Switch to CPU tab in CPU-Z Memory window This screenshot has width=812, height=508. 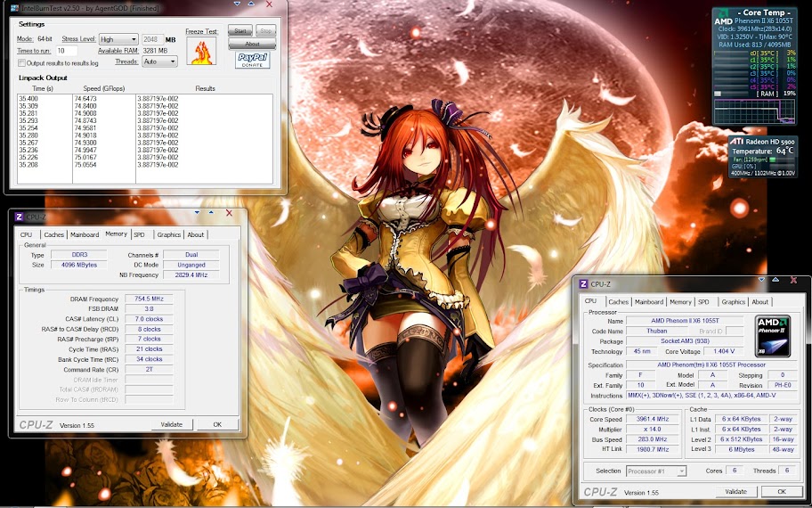26,234
